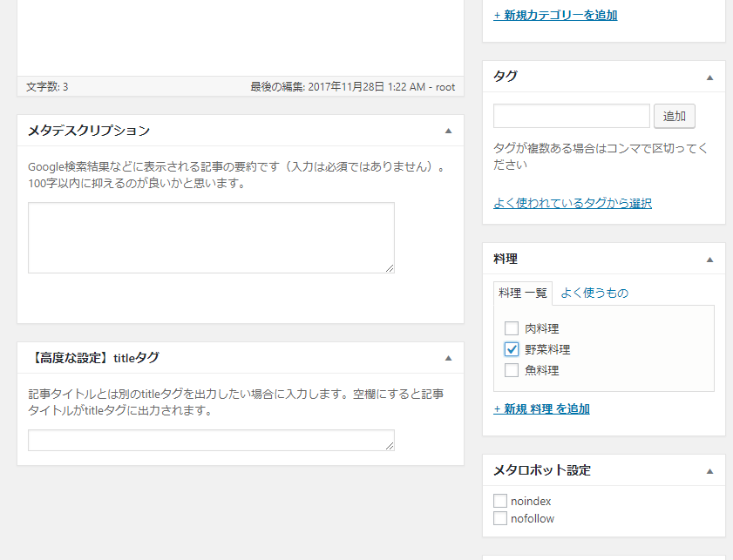Grab the meta description textarea resize handle

pyautogui.click(x=390, y=268)
